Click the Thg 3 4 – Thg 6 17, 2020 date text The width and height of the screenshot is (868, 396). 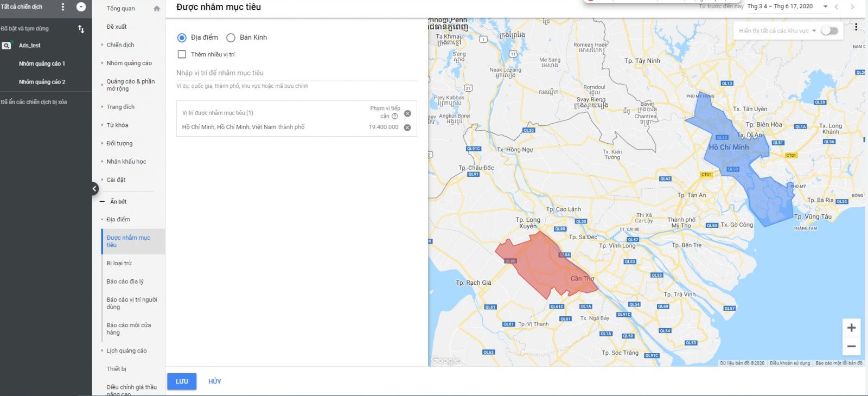point(780,7)
